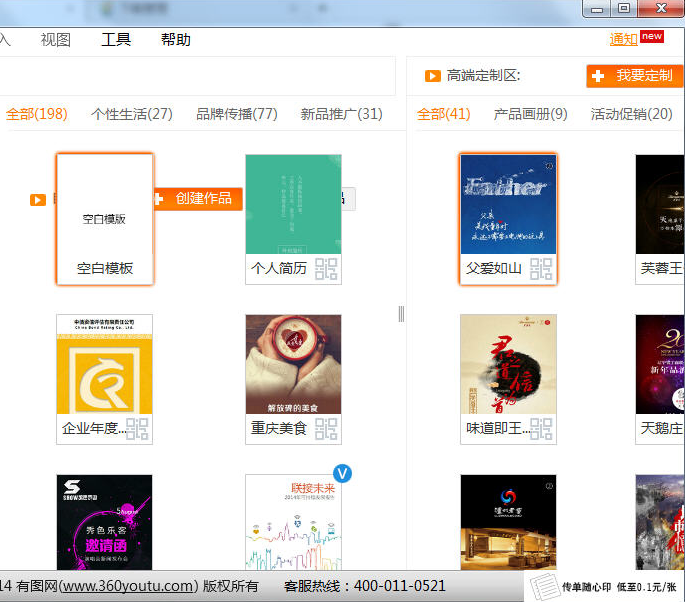Viewport: 685px width, 602px height.
Task: Show the QR code for 重庆美食
Action: pos(326,429)
